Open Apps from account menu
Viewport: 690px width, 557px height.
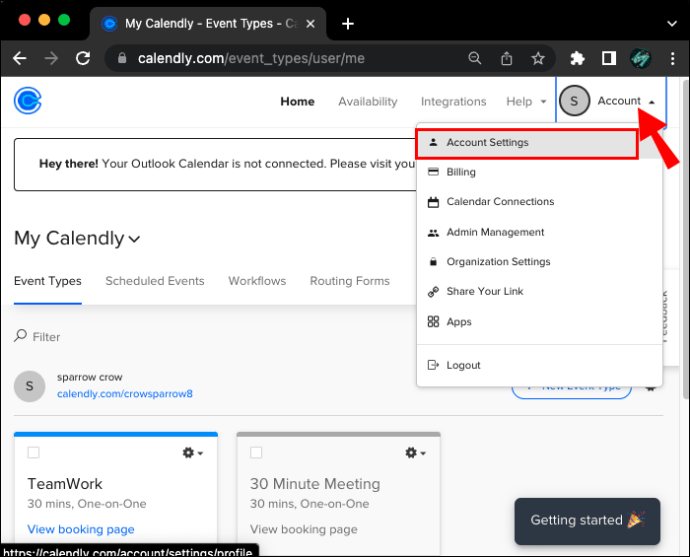539,322
